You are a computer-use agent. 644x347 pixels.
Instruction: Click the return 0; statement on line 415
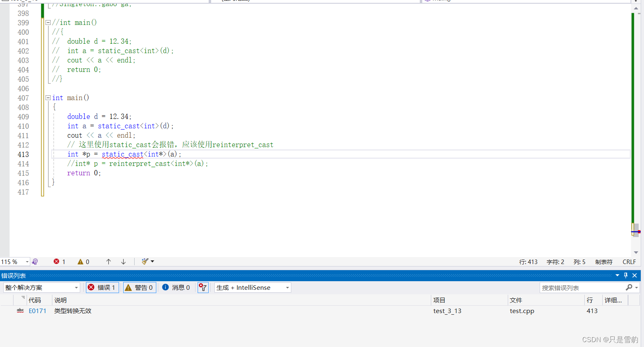84,173
